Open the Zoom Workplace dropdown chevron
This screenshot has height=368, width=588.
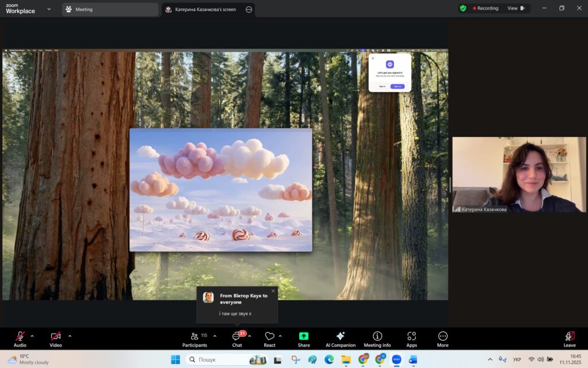[x=49, y=9]
